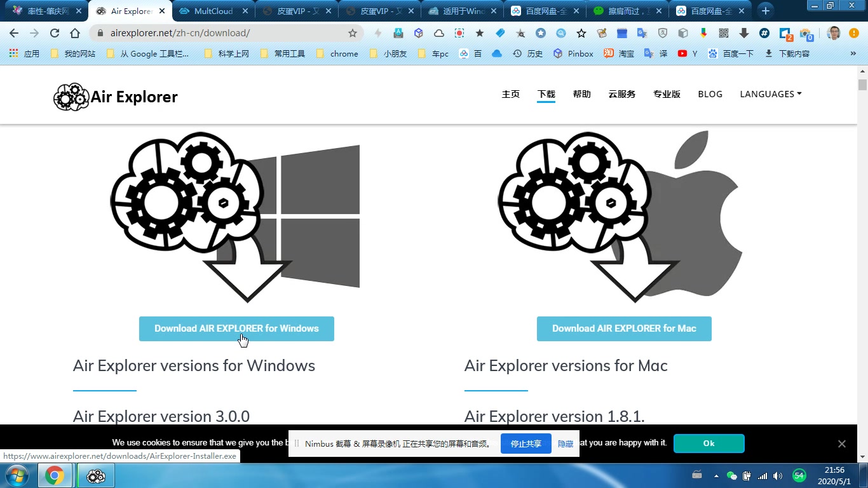
Task: Expand the LANGUAGES dropdown
Action: pos(771,94)
